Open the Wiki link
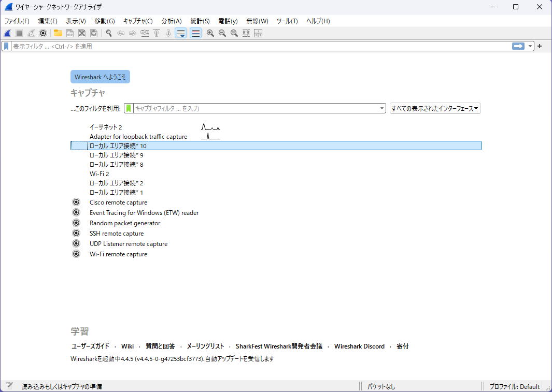Viewport: 552px width, 392px height. 128,346
